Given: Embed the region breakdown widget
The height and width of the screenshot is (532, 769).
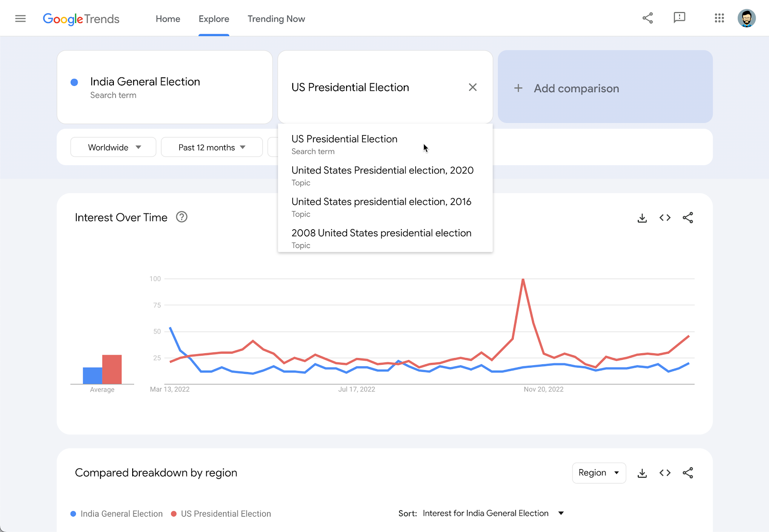Looking at the screenshot, I should coord(665,473).
